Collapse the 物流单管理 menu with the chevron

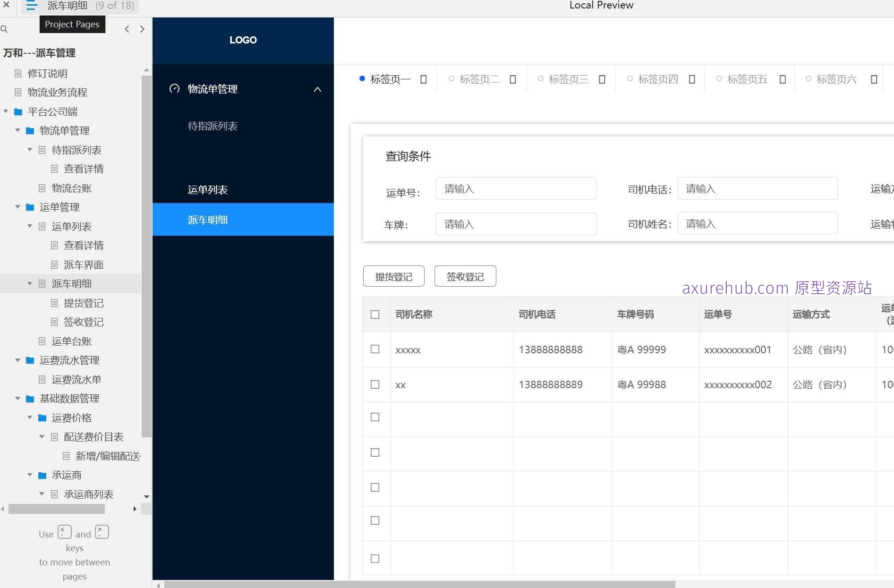[317, 89]
